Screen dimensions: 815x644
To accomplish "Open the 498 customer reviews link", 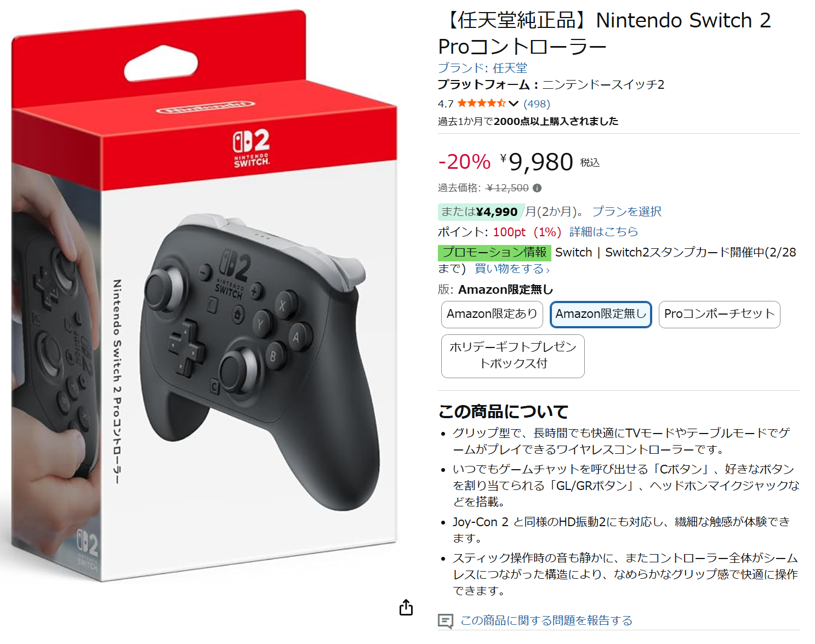I will tap(537, 104).
